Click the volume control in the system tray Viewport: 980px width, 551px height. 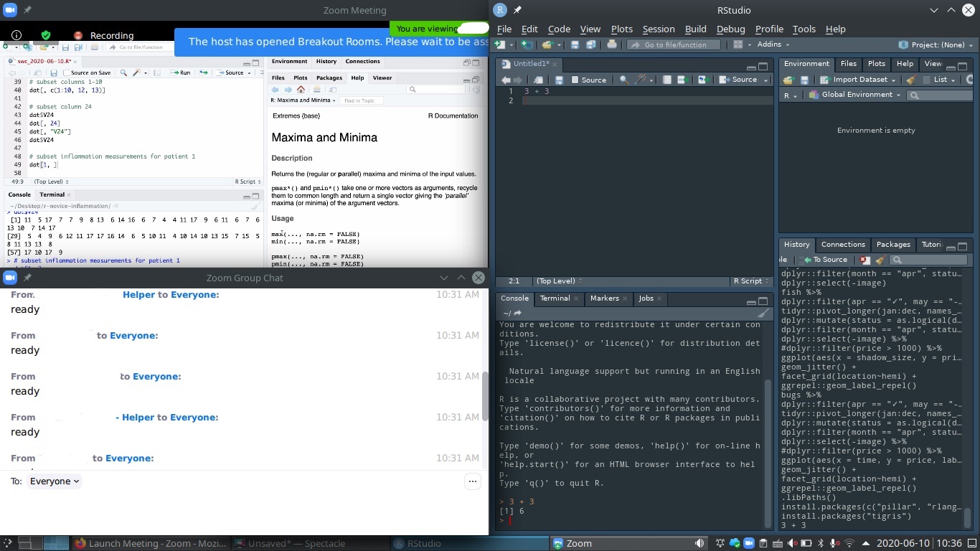pos(699,543)
